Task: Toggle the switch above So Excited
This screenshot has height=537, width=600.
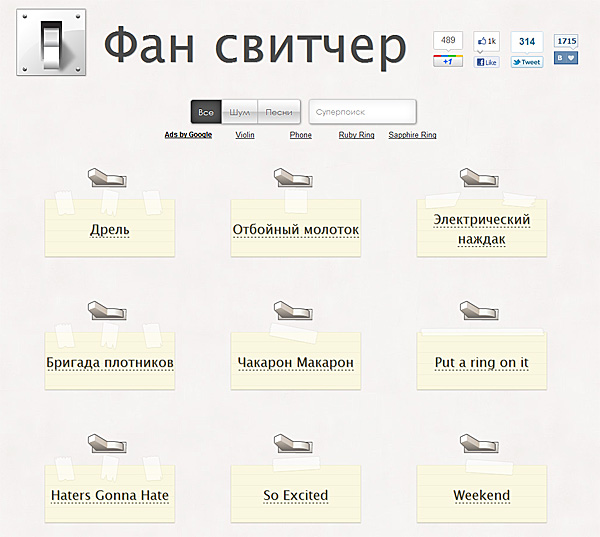Action: pos(290,443)
